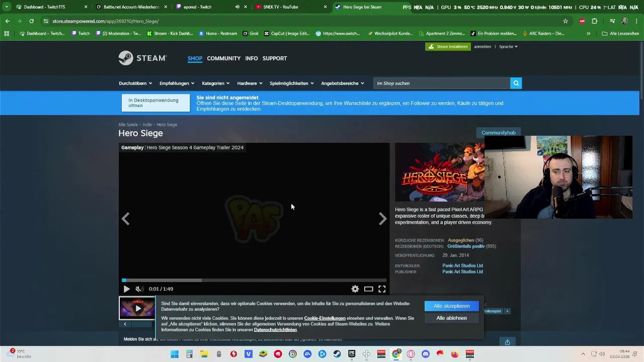Open the SUPPORT menu item
The image size is (644, 362).
(x=275, y=58)
